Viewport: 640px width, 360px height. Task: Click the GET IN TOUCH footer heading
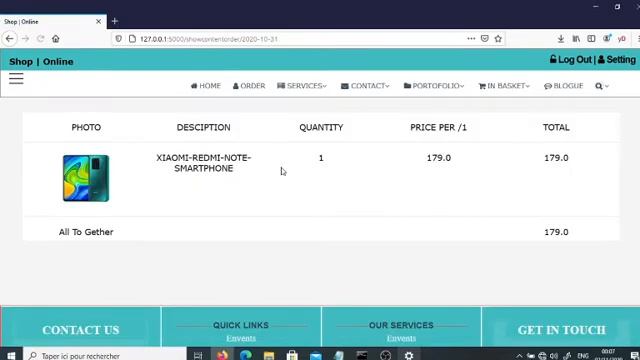(x=562, y=330)
